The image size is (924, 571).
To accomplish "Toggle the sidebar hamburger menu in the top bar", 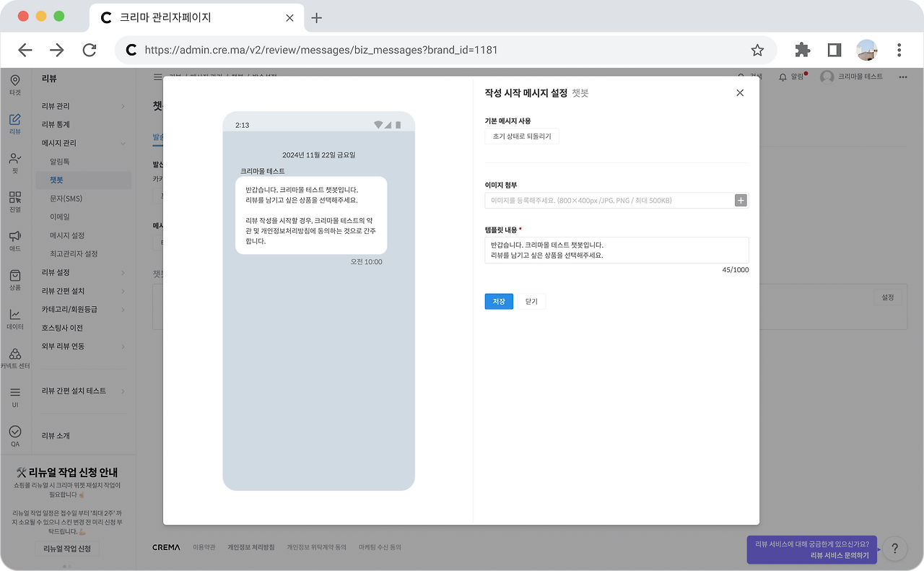I will [157, 77].
